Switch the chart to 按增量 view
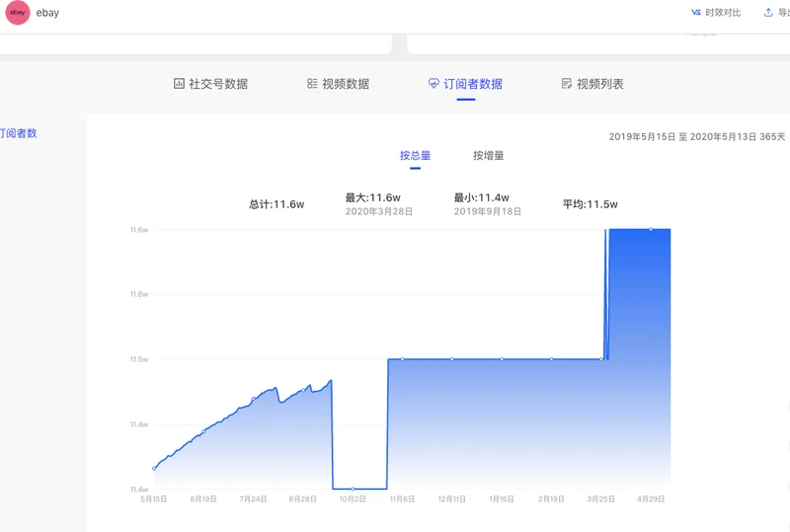The image size is (790, 532). pos(488,156)
